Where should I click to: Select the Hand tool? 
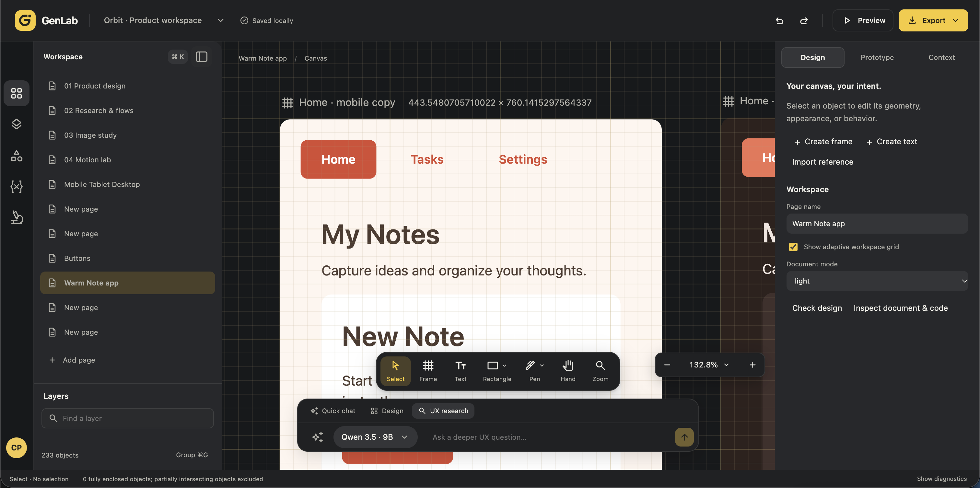coord(567,371)
